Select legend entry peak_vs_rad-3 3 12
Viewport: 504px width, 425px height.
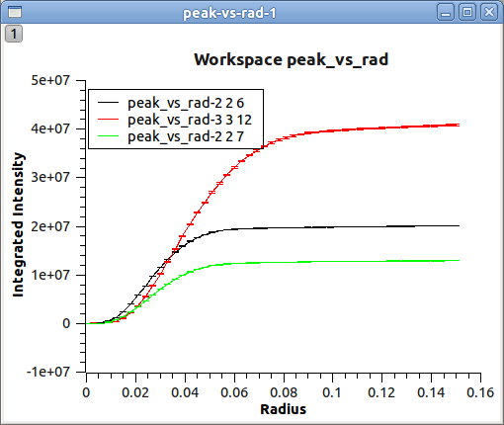(190, 120)
